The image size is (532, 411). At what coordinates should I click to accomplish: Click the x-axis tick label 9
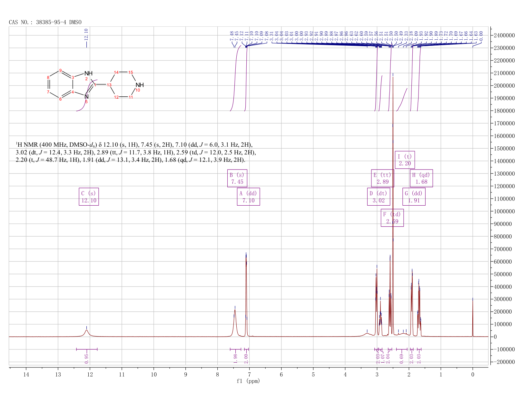pos(186,374)
